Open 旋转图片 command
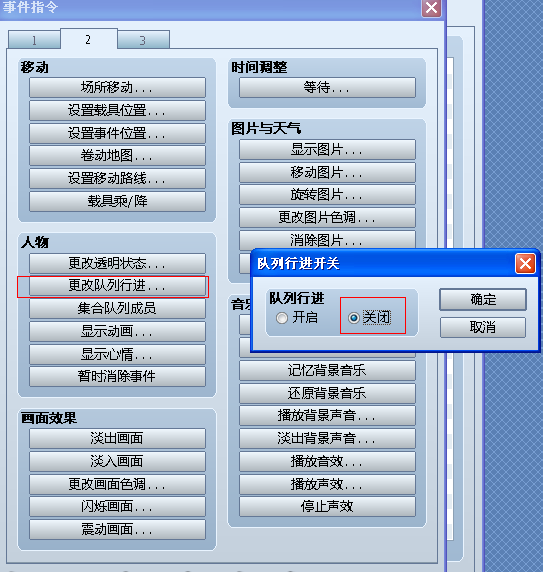Screen dimensions: 543x572 point(327,195)
